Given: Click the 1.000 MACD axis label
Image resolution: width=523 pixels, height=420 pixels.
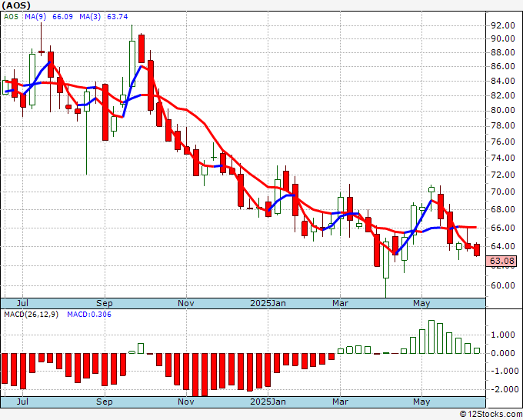Looking at the screenshot, I should pyautogui.click(x=503, y=335).
